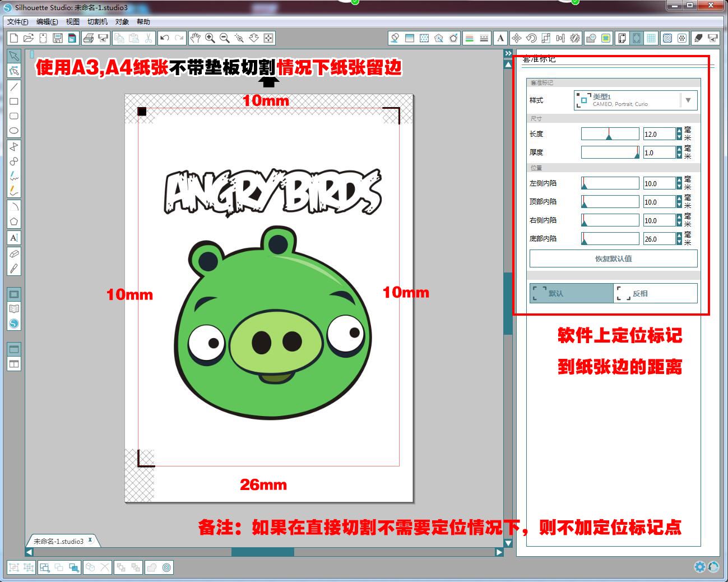Click the Zoom In magnifier icon
Screen dimensions: 728x582
(x=210, y=38)
